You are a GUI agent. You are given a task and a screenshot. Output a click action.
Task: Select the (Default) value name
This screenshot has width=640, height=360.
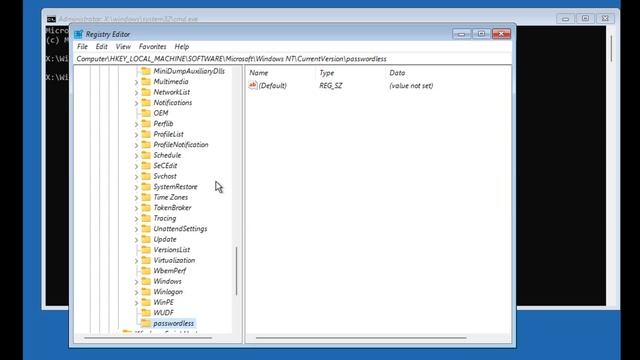(x=273, y=86)
